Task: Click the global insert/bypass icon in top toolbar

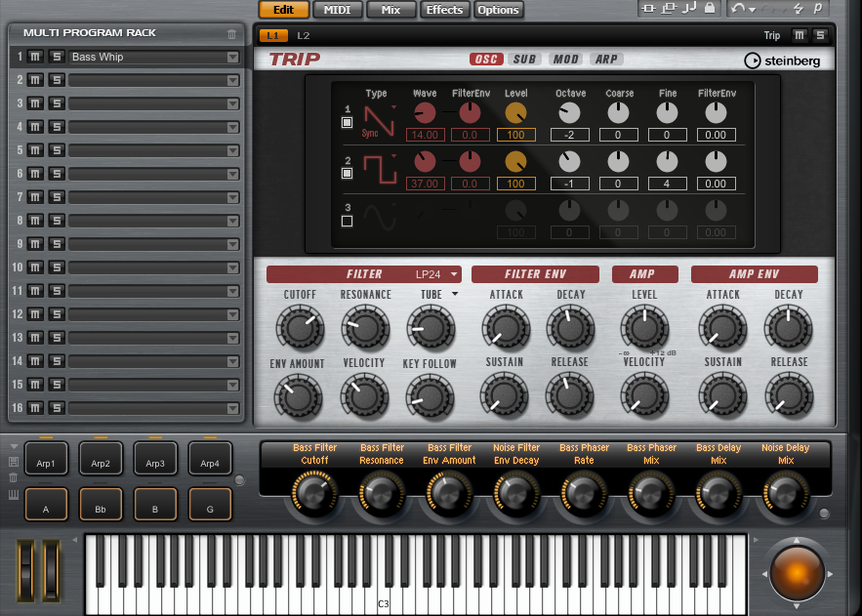Action: click(649, 8)
